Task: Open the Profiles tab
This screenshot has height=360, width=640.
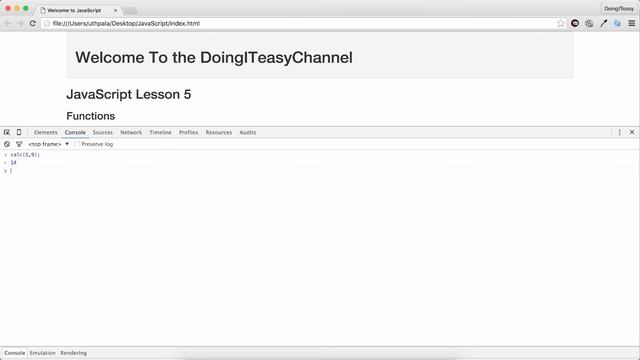Action: pos(189,132)
